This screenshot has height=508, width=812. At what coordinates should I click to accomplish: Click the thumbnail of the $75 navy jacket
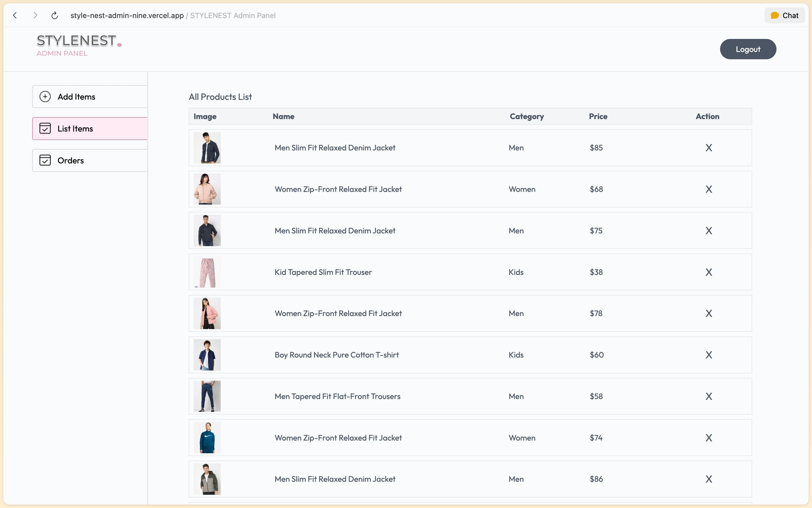click(207, 231)
